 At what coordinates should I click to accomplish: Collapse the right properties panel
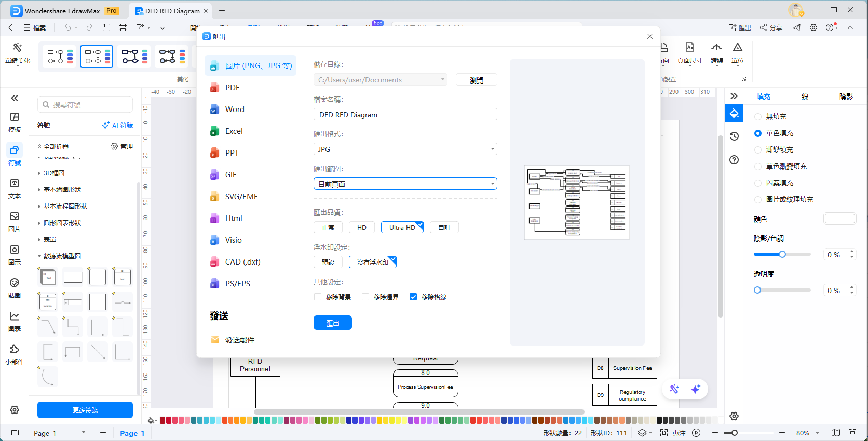pos(734,96)
